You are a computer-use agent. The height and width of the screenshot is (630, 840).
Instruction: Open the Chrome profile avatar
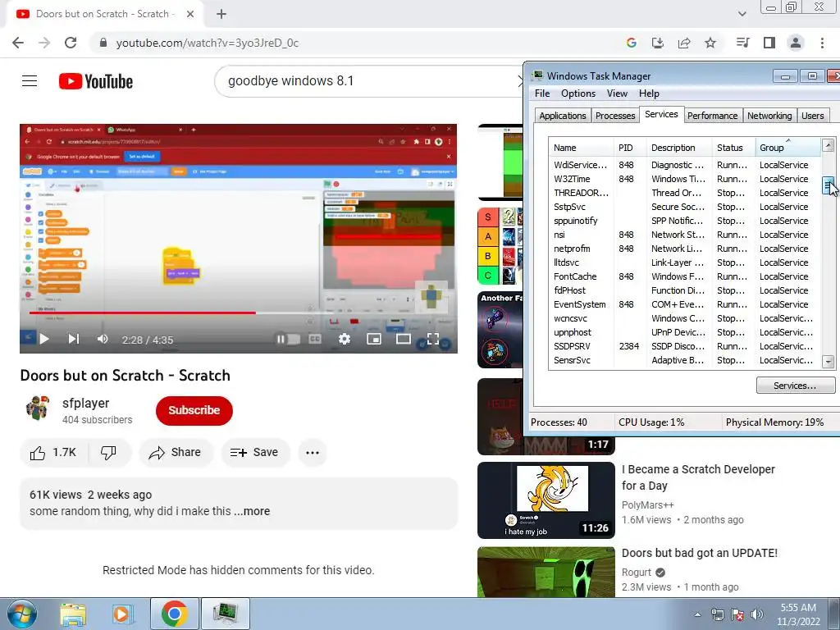(x=796, y=43)
